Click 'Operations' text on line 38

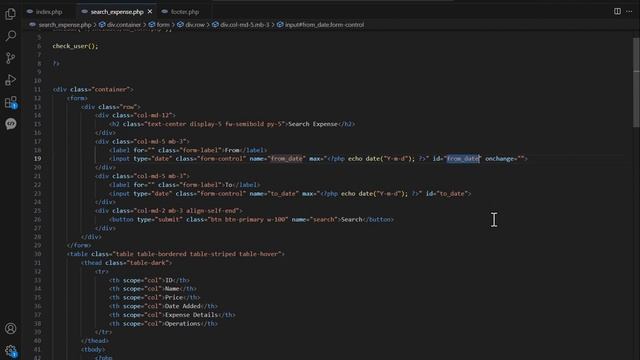[x=182, y=324]
